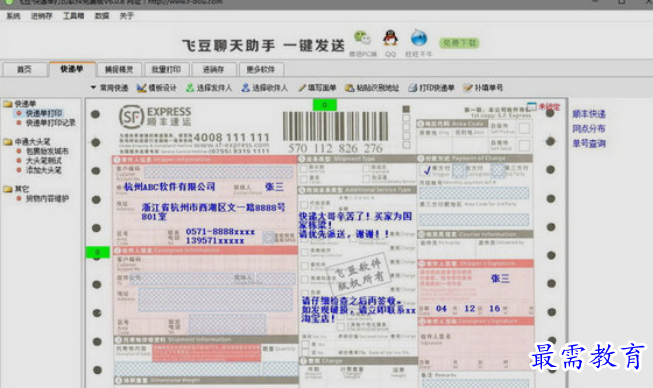Click the day value 12 in date
This screenshot has width=653, height=388.
click(469, 308)
